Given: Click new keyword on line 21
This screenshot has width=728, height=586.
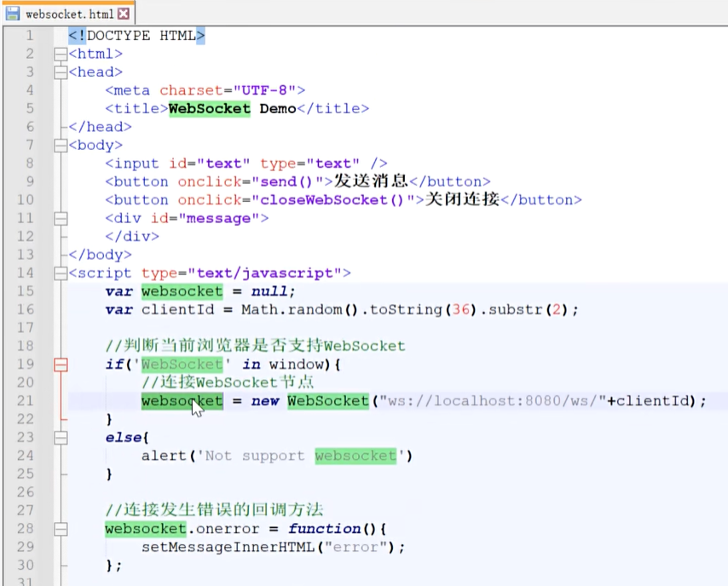Looking at the screenshot, I should [264, 401].
